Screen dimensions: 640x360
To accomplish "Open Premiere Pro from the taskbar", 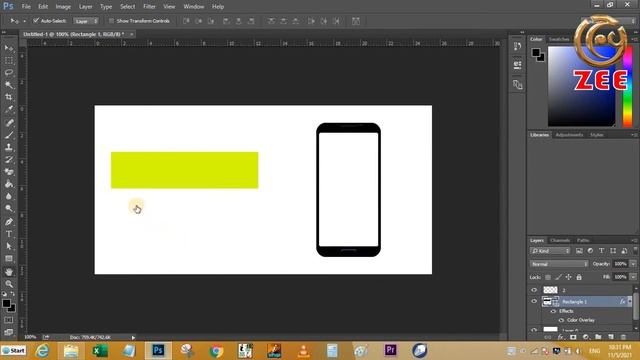I will 390,350.
